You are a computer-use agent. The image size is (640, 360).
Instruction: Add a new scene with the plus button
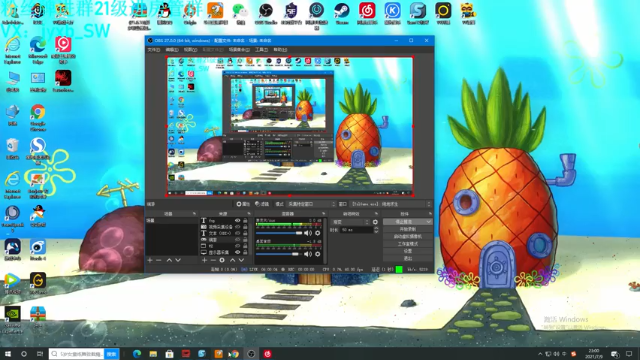[150, 260]
